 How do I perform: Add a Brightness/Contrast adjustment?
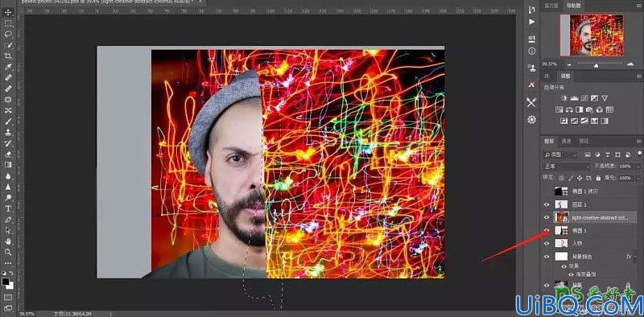[564, 98]
